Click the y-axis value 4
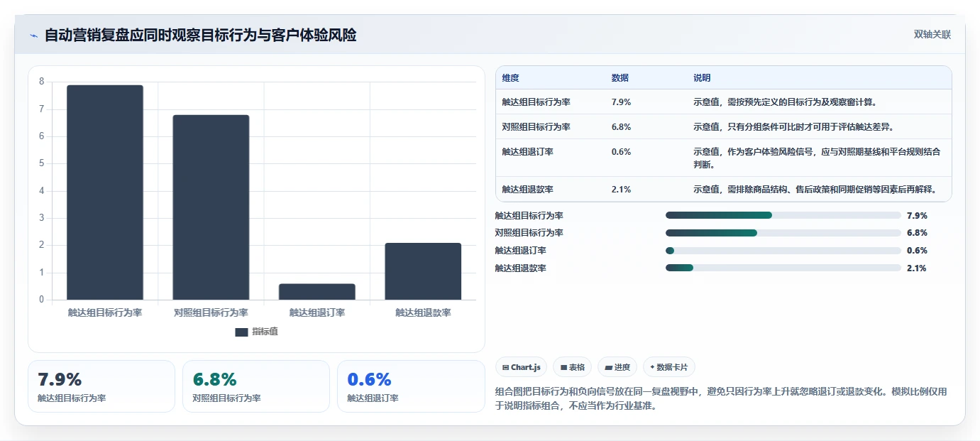The image size is (980, 441). pos(41,190)
